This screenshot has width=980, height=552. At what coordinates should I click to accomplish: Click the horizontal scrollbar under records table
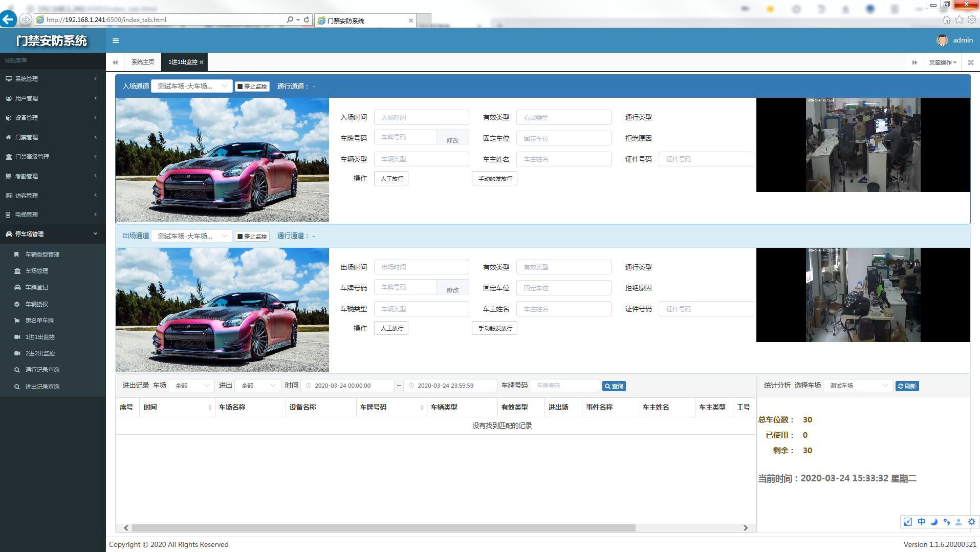(383, 528)
